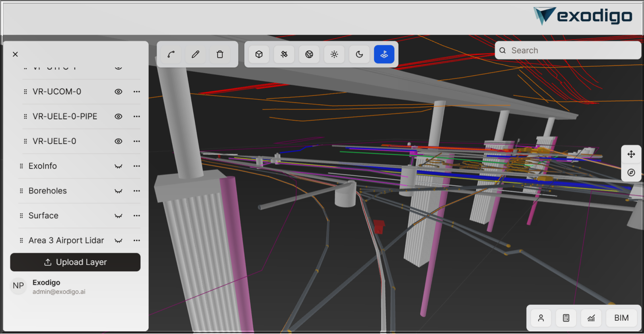Open more options for VR-UELE-0
This screenshot has width=644, height=334.
[137, 141]
